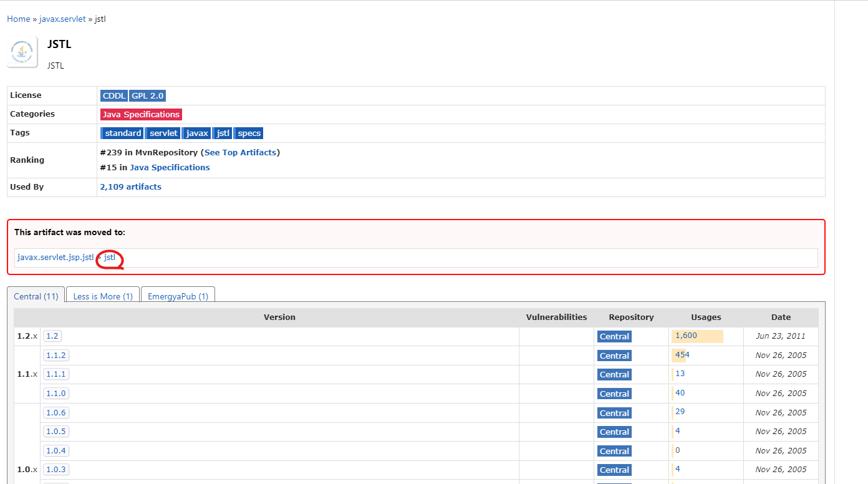Click Central badge in 1.1.2 row
The height and width of the screenshot is (484, 868).
tap(614, 356)
